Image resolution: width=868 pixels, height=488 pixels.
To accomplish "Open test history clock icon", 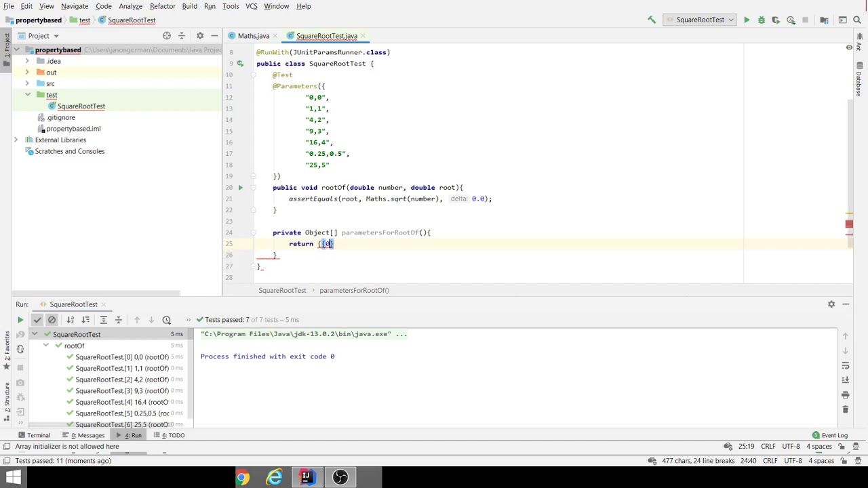I will click(167, 320).
